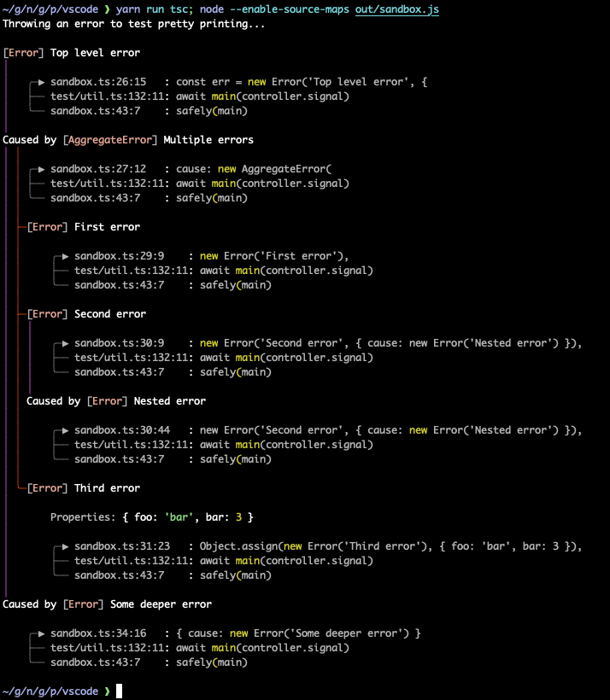Click the code '{ cause: new Error('Some deeper error') }'
The height and width of the screenshot is (700, 610).
(x=298, y=633)
